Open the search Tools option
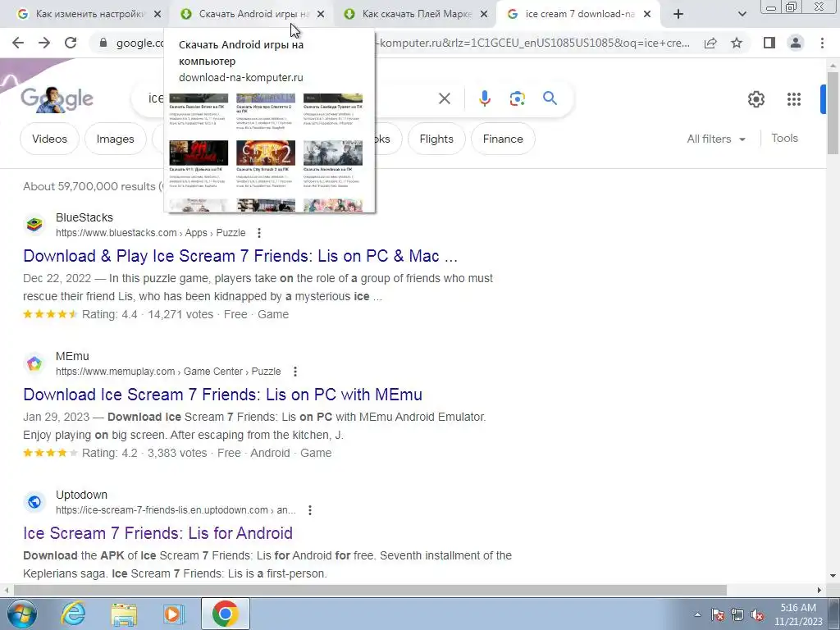Image resolution: width=840 pixels, height=630 pixels. pos(784,138)
